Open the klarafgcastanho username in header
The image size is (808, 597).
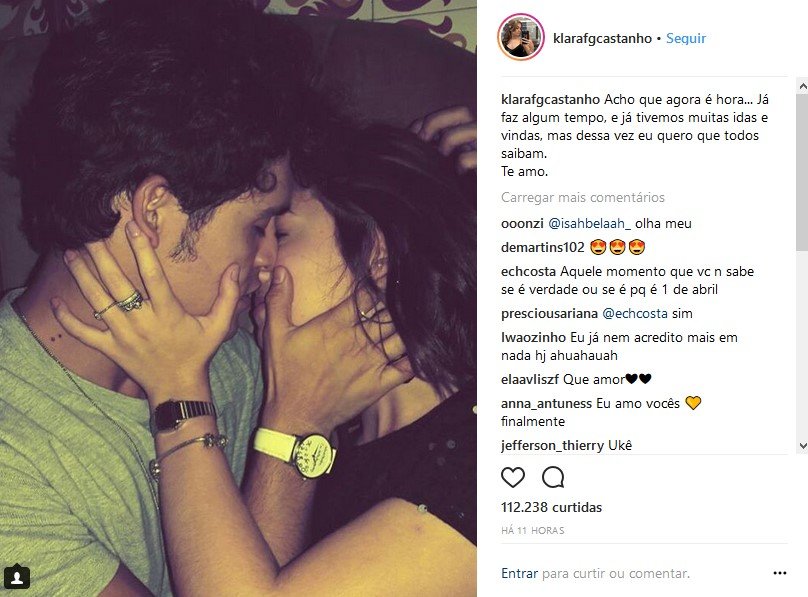(602, 38)
